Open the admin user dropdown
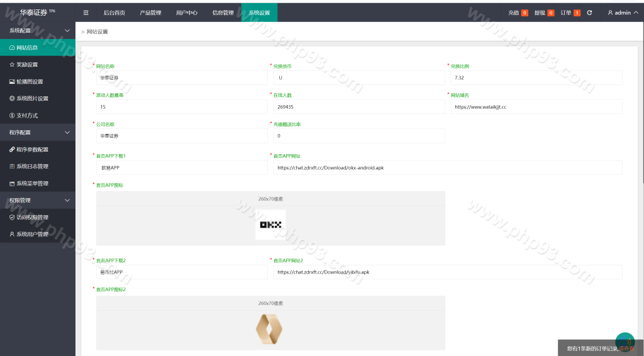This screenshot has width=644, height=356. coord(623,13)
